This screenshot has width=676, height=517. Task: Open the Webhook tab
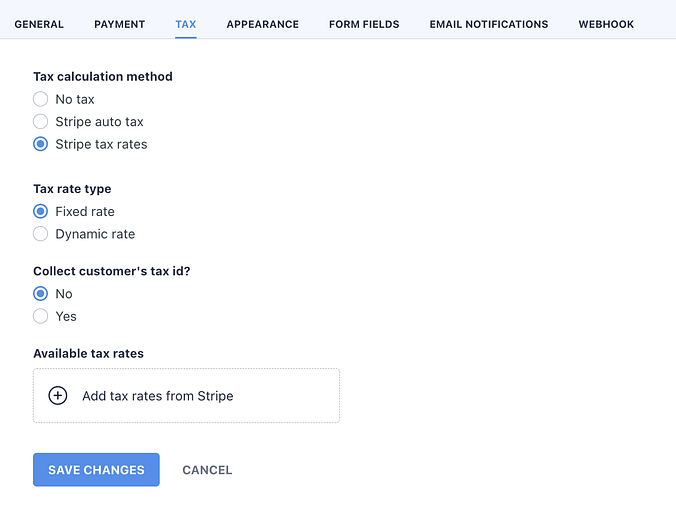click(x=606, y=24)
